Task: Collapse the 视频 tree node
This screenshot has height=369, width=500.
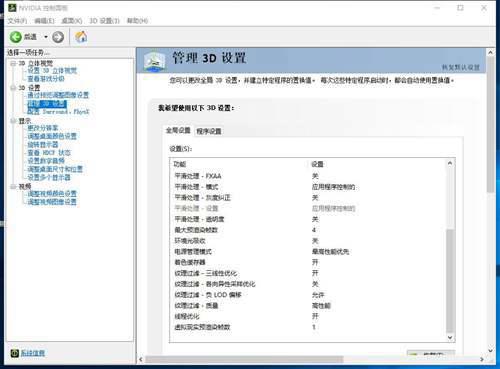Action: pos(13,186)
